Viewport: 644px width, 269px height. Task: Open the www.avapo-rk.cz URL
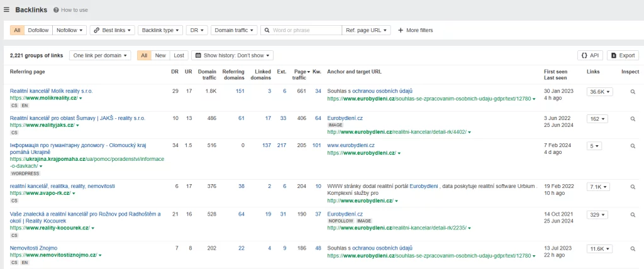coord(40,193)
